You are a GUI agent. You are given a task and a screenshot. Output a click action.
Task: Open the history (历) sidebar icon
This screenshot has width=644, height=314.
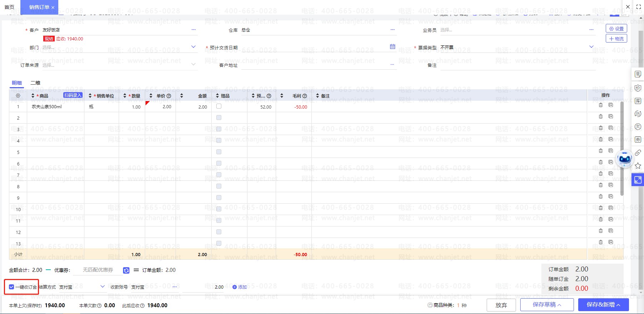638,114
